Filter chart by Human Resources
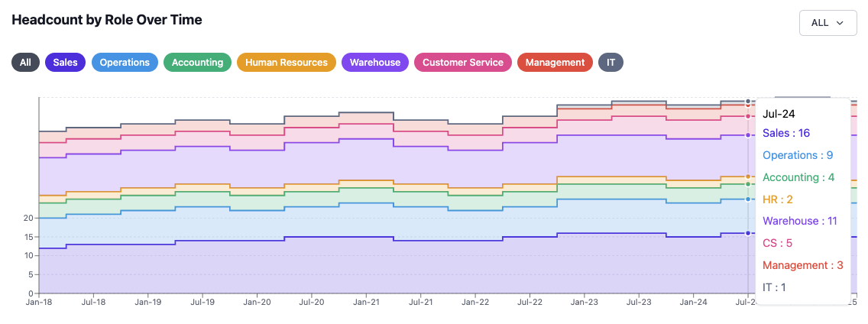The height and width of the screenshot is (324, 868). pyautogui.click(x=287, y=63)
